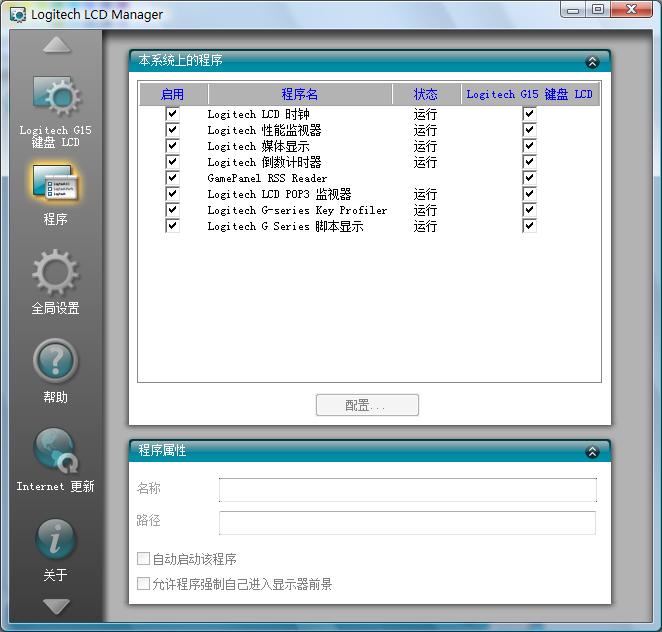
Task: Select the Logitech 性能监视器 row name
Action: coord(264,130)
